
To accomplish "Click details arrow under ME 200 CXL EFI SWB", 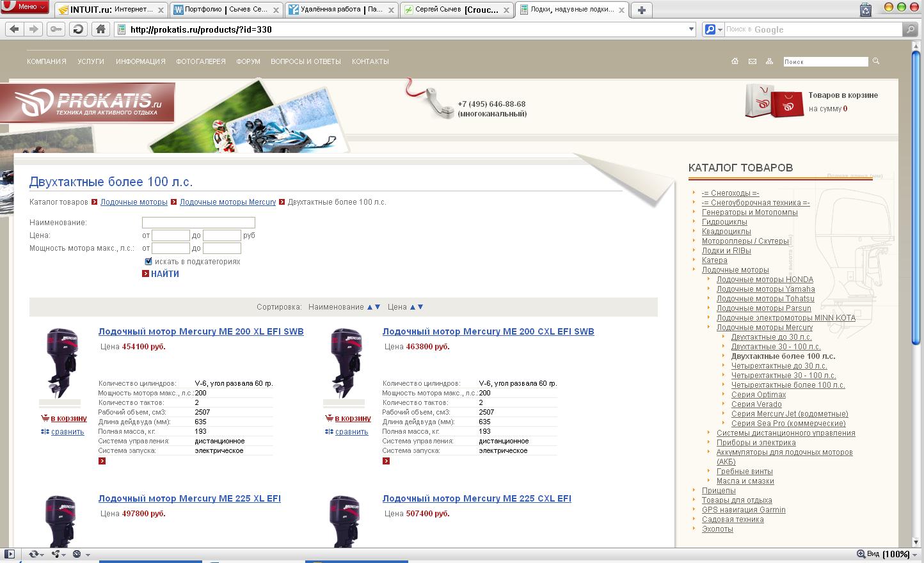I will (x=386, y=461).
